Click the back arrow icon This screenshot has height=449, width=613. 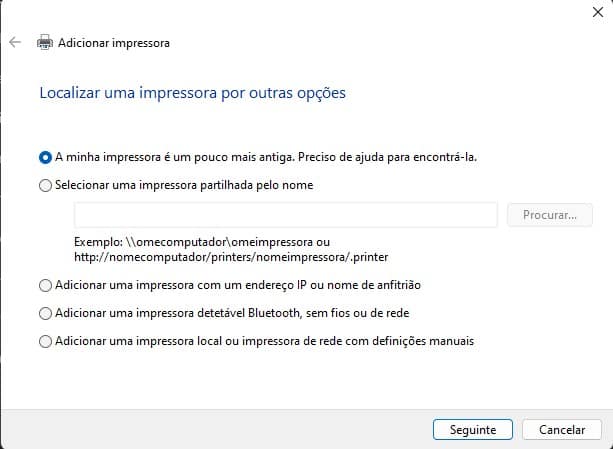pyautogui.click(x=15, y=42)
